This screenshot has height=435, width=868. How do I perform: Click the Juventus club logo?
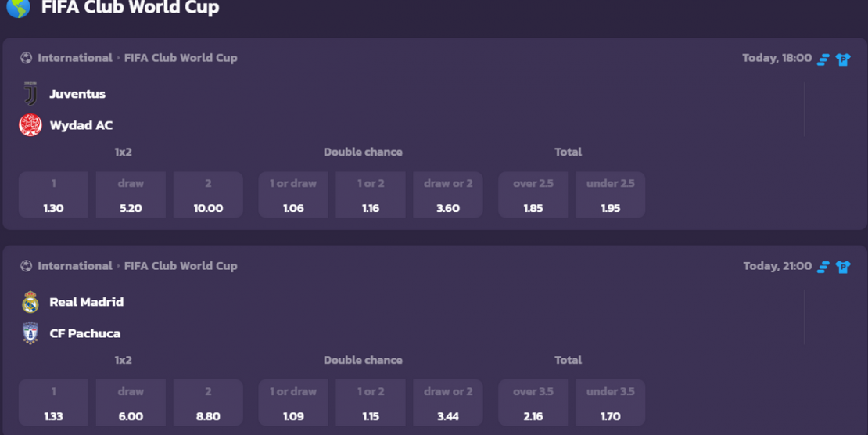coord(30,94)
